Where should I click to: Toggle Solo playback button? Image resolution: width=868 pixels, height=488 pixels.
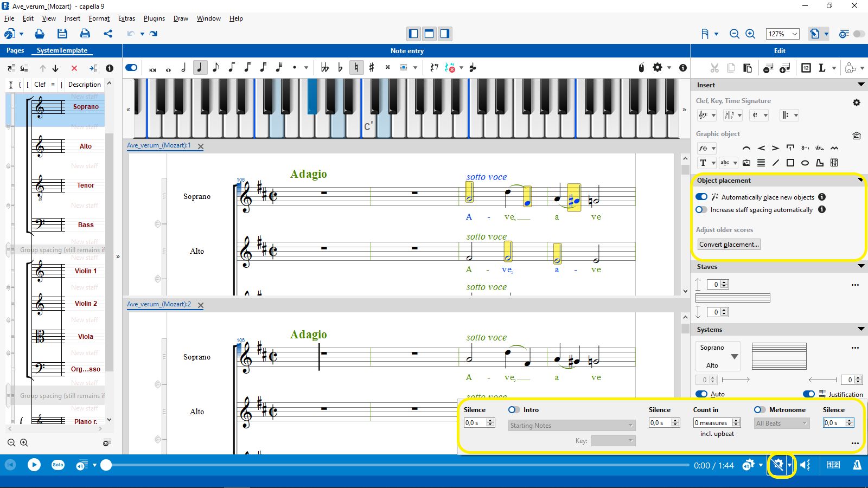click(58, 465)
